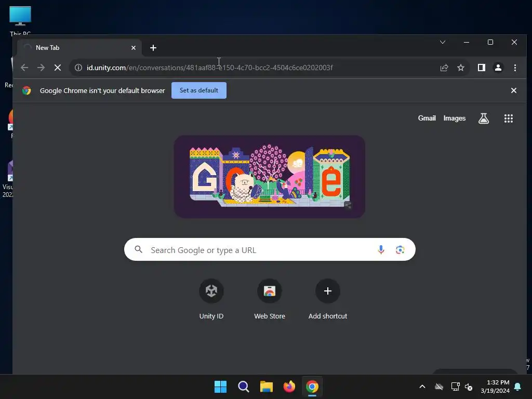532x399 pixels.
Task: Share this page icon in address bar
Action: (x=444, y=68)
